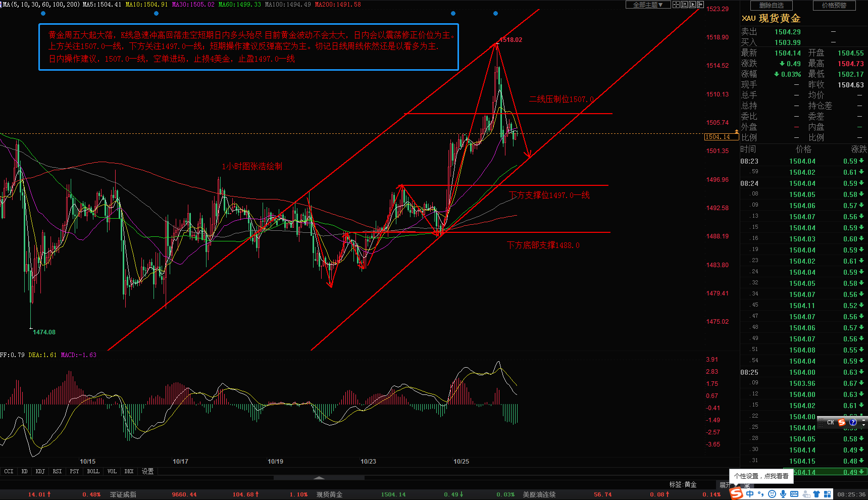The image size is (868, 500).
Task: Select the KDJ indicator tab
Action: 40,471
